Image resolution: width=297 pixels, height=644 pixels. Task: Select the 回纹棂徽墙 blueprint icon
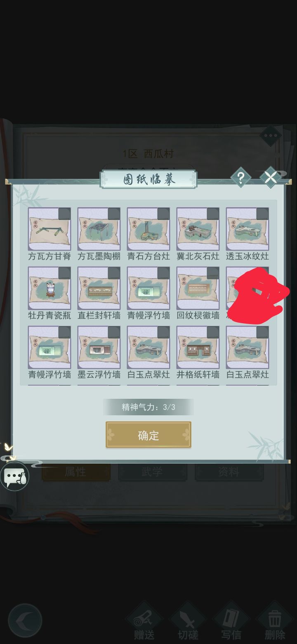(x=198, y=288)
